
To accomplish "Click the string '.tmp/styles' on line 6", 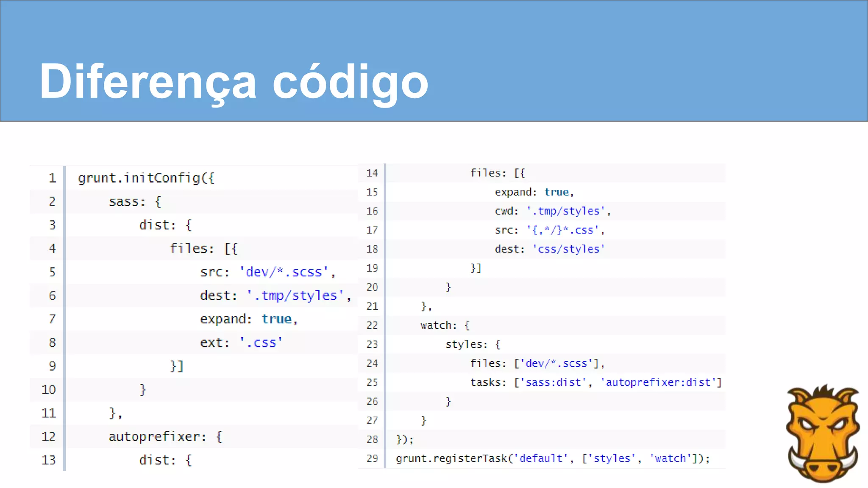I will pos(295,295).
